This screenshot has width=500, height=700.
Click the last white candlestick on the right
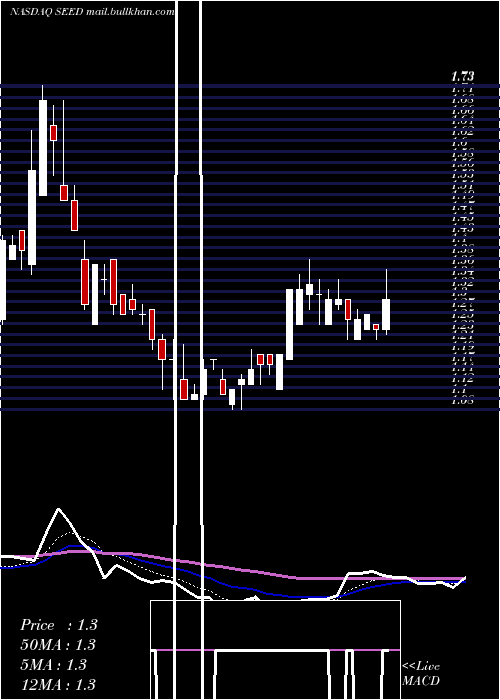(386, 314)
